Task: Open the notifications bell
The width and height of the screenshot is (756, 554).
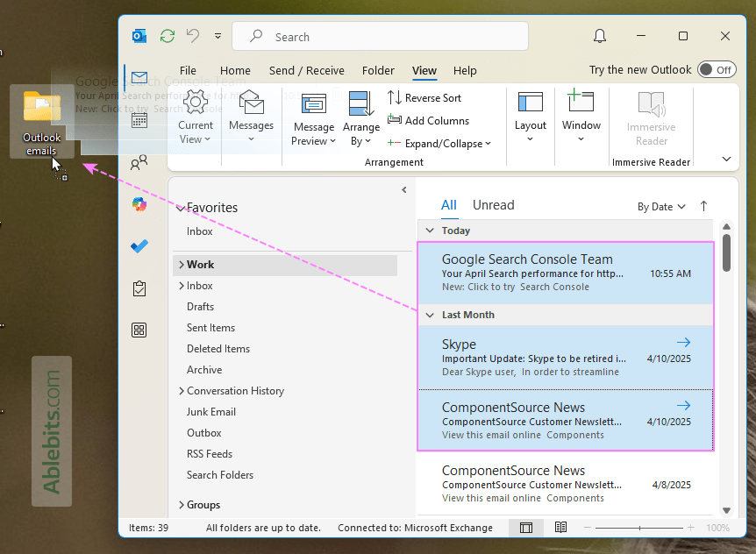Action: [x=600, y=36]
